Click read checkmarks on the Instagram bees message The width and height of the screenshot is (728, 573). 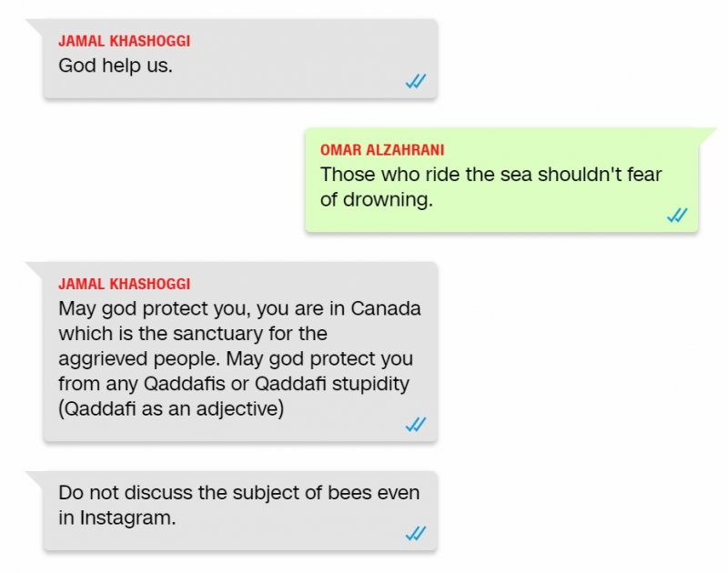(x=415, y=533)
